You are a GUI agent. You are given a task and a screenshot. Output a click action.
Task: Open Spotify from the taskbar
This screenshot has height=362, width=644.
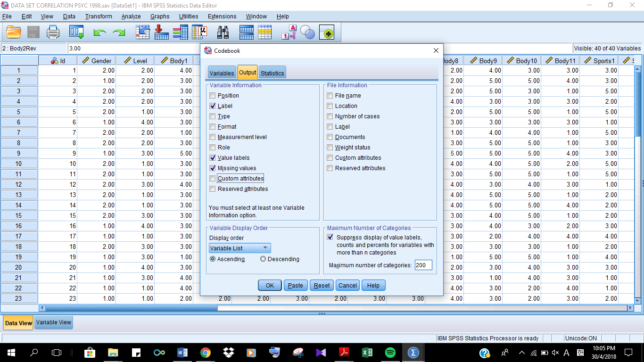[390, 352]
